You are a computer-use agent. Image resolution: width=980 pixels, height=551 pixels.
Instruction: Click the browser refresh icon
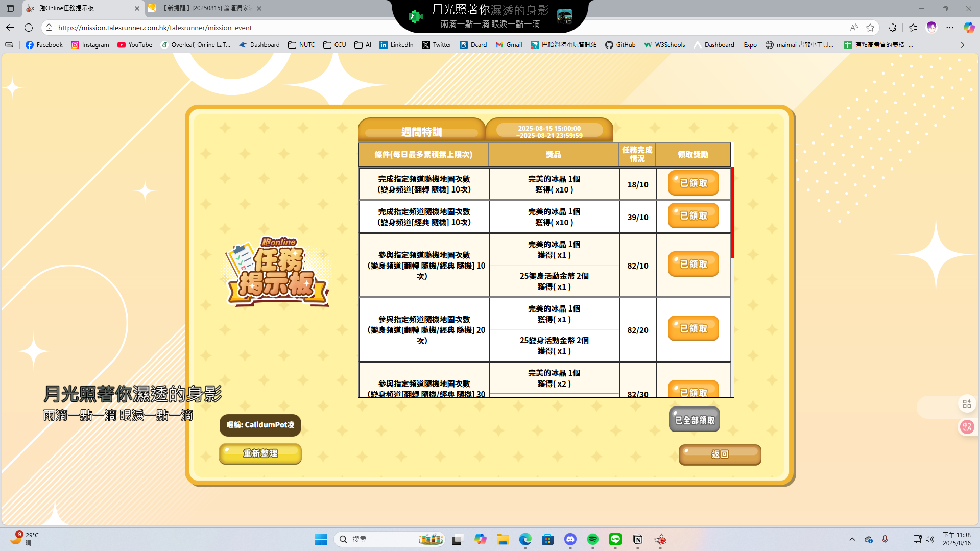[29, 28]
